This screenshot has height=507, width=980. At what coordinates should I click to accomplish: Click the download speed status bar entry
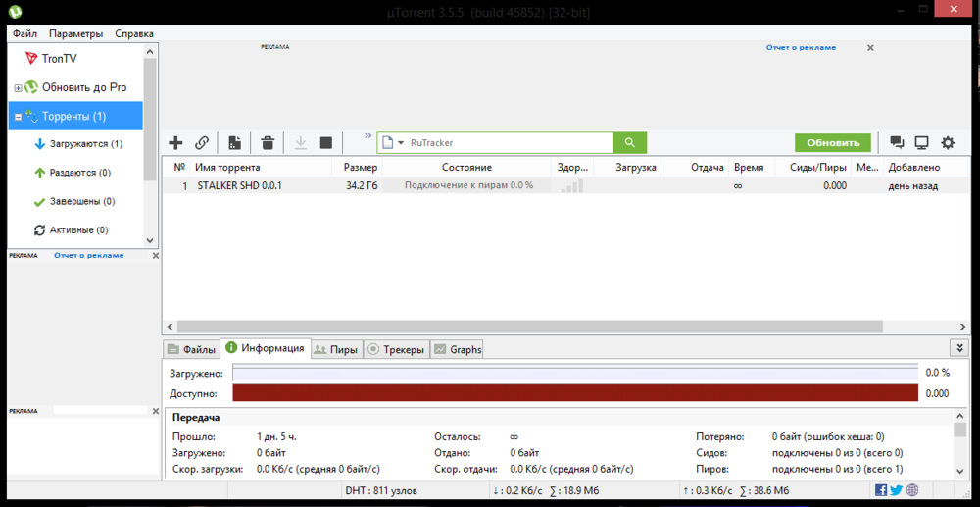point(546,490)
